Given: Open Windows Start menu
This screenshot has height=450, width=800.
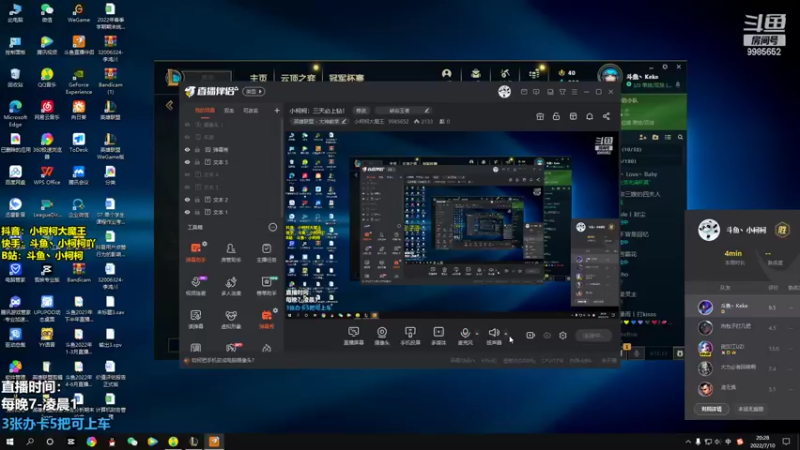Looking at the screenshot, I should [x=10, y=441].
